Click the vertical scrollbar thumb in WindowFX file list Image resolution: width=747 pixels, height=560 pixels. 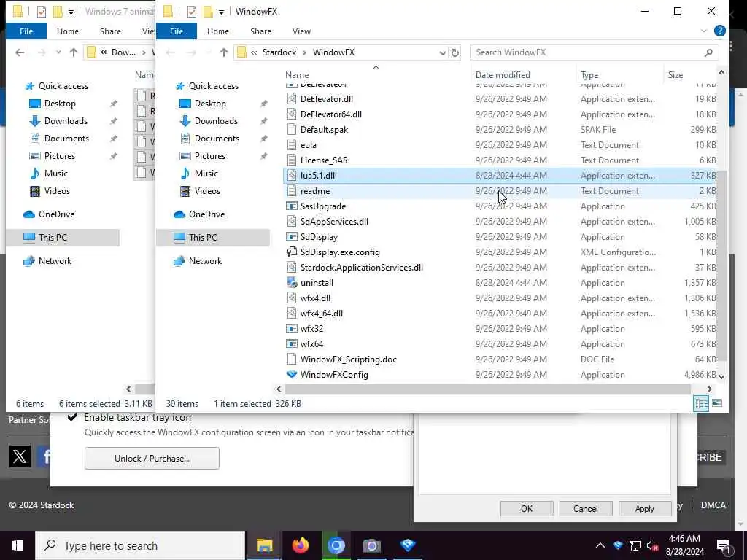point(721,265)
